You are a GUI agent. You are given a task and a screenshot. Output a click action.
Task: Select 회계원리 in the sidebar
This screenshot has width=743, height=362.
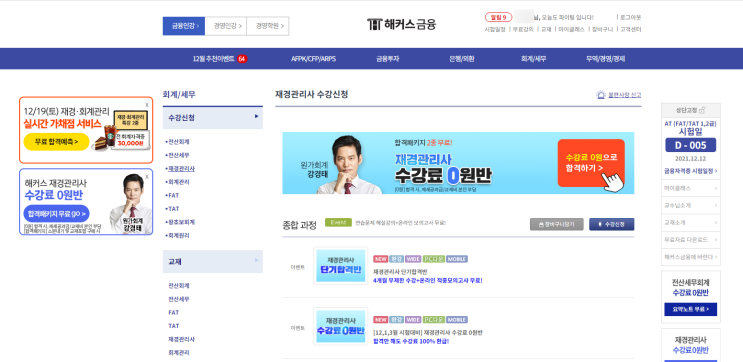(179, 235)
